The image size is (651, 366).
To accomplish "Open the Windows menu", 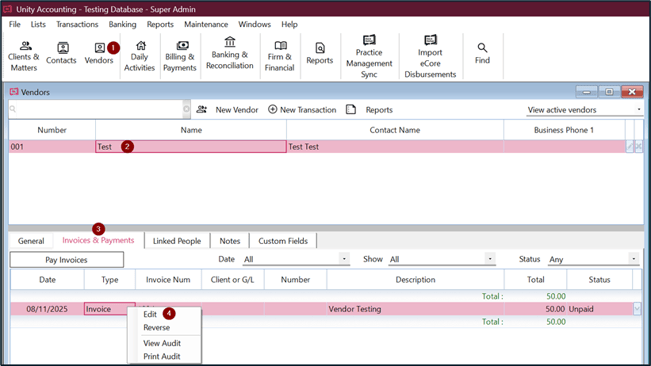I will coord(255,24).
